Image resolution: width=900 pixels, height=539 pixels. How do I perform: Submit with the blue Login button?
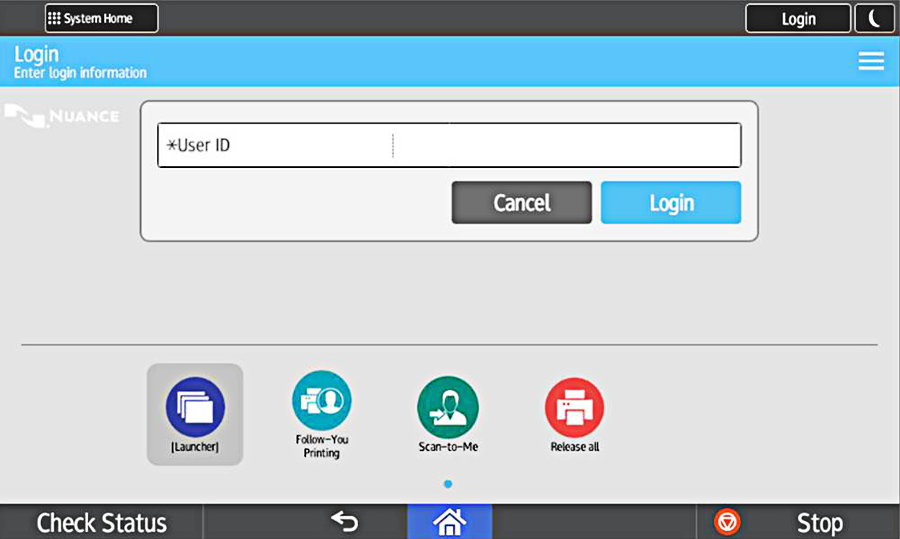(x=670, y=202)
